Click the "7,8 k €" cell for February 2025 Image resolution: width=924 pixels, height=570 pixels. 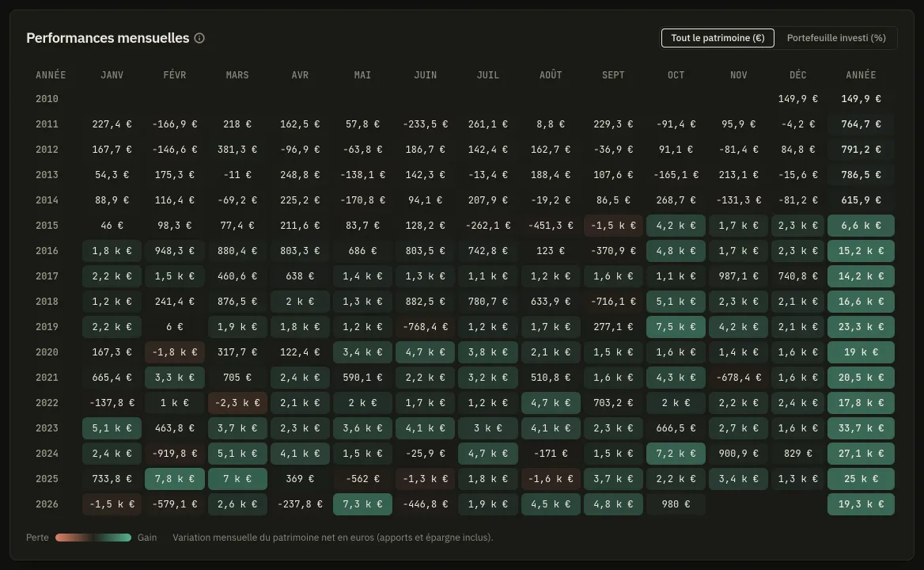[x=174, y=479]
